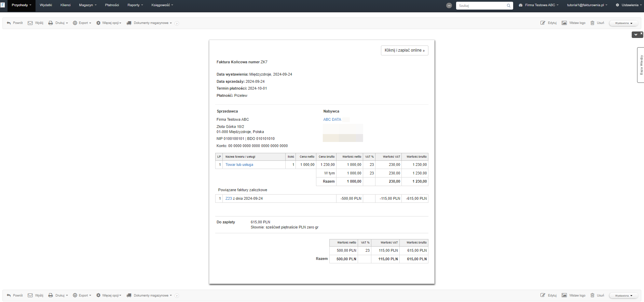
Task: Open the Księgowość menu
Action: point(162,5)
